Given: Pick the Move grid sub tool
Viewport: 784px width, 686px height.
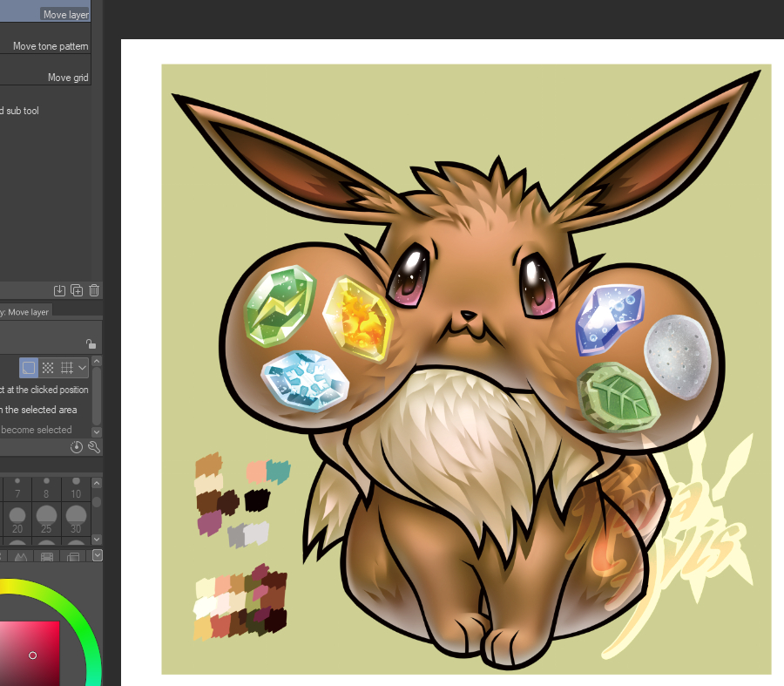Looking at the screenshot, I should 67,78.
